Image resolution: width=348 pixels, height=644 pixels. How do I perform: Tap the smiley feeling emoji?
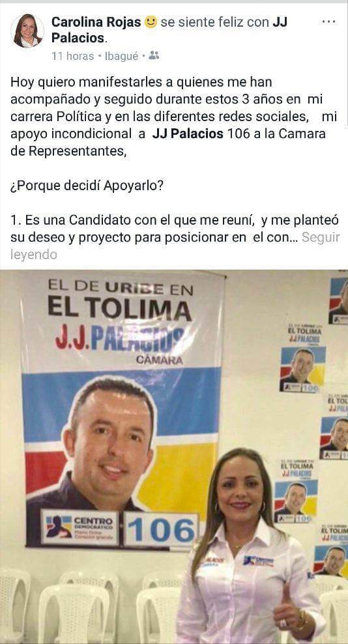click(x=151, y=21)
